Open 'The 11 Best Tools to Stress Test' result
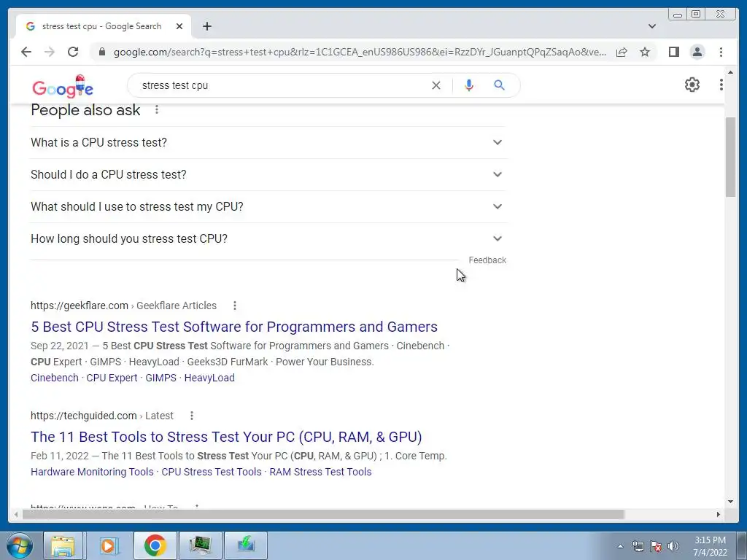Image resolution: width=747 pixels, height=560 pixels. click(226, 437)
